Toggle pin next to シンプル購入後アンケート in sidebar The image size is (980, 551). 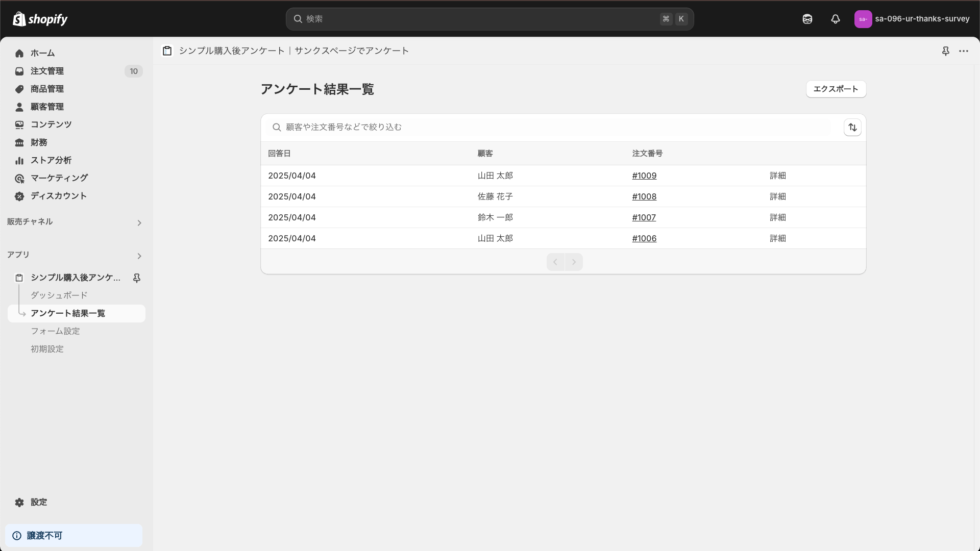137,278
